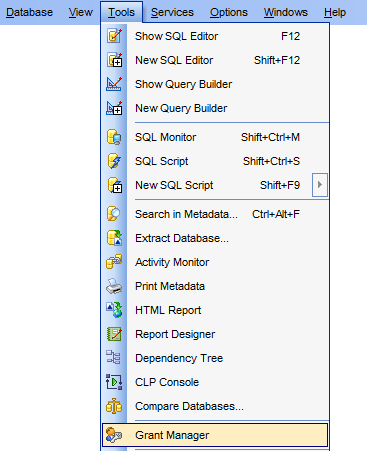This screenshot has width=367, height=451.
Task: Launch Activity Monitor
Action: click(x=215, y=262)
